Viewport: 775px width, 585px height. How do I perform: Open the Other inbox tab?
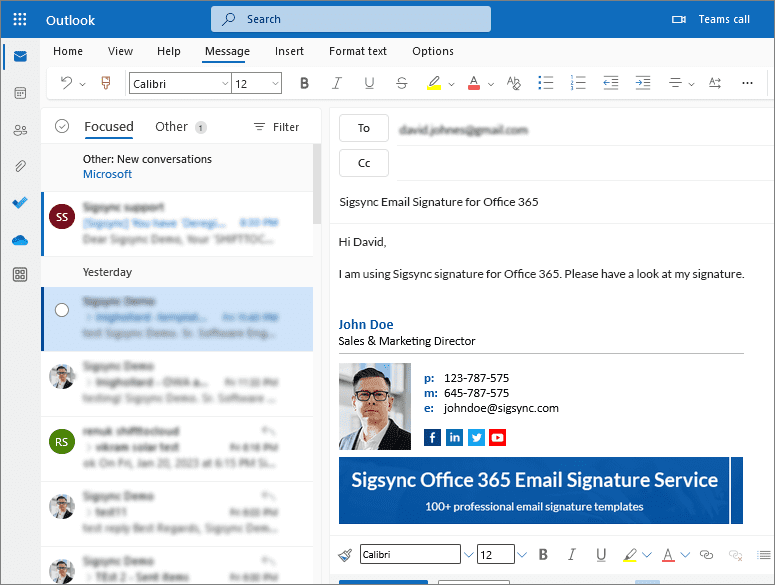171,127
